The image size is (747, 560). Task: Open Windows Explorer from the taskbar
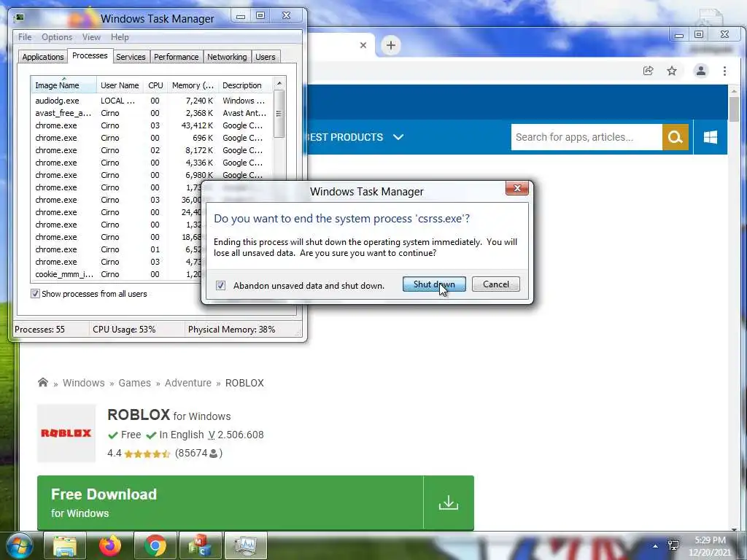(x=65, y=546)
